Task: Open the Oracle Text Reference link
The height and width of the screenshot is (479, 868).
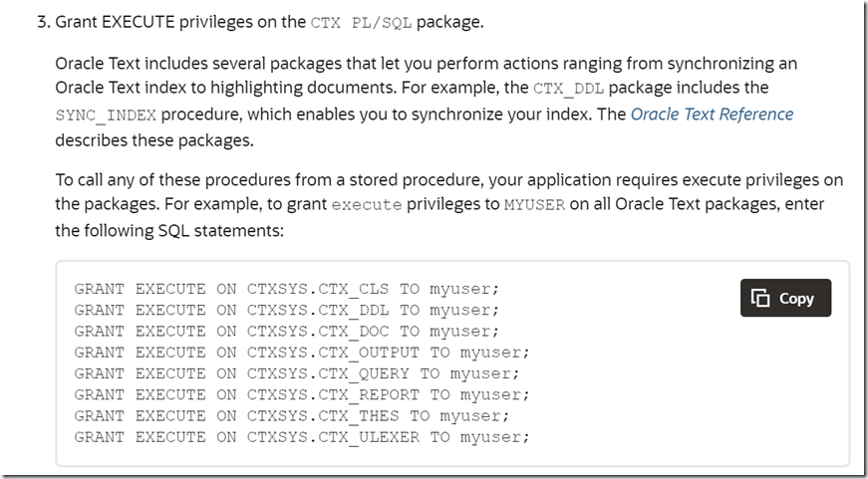Action: coord(712,114)
